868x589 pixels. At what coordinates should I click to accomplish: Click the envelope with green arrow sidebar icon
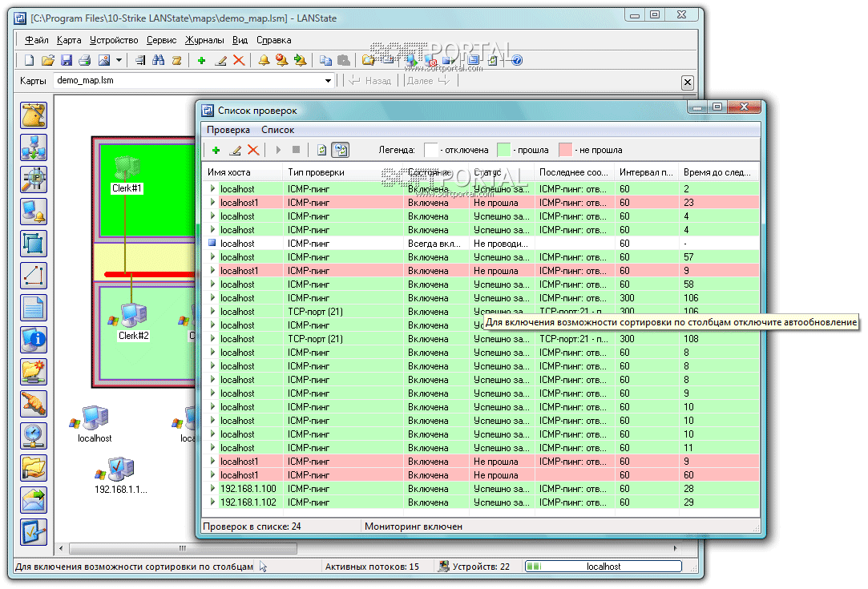point(34,500)
